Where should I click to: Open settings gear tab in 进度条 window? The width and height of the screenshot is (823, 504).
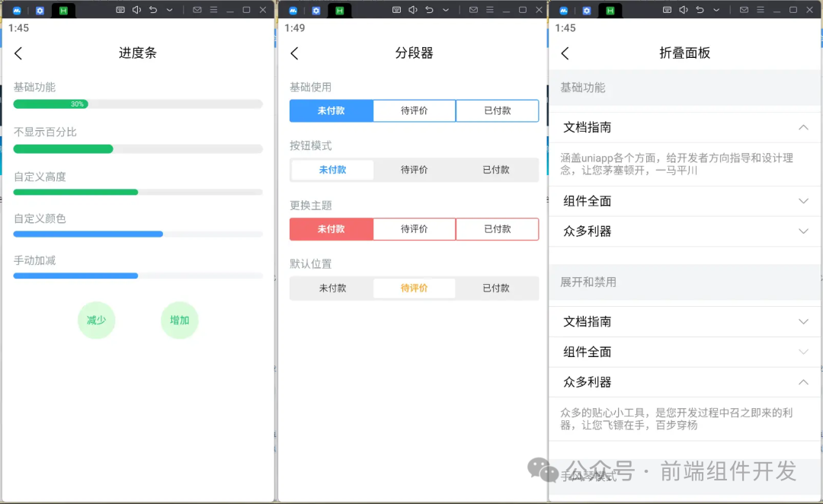pos(40,11)
